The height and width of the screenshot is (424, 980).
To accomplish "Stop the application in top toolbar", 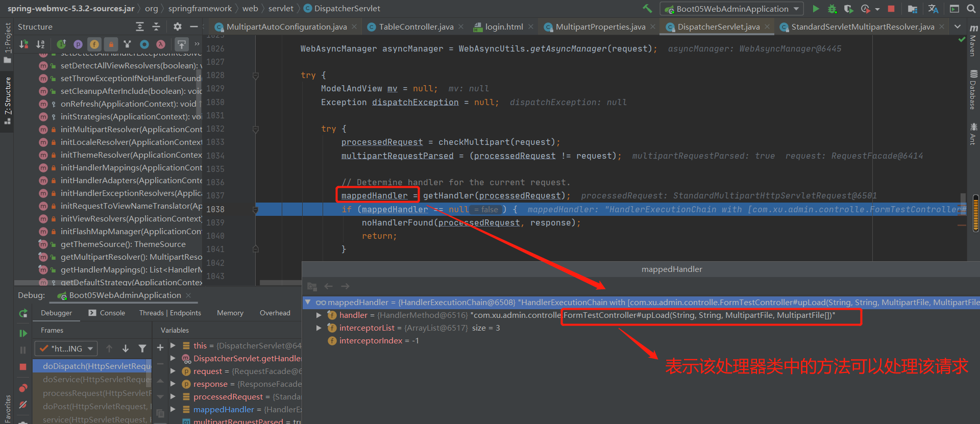I will pos(891,9).
